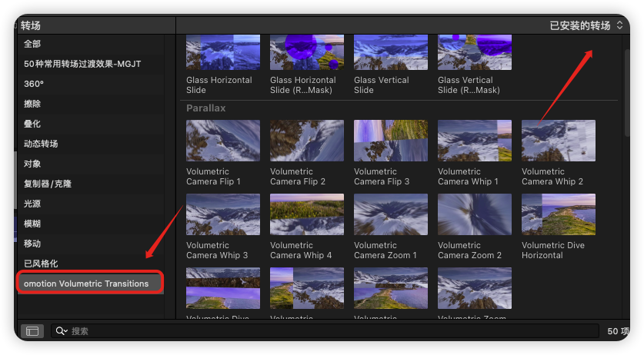This screenshot has height=355, width=644.
Task: Pick the Glass Vertical Slide thumbnail
Action: tap(391, 52)
